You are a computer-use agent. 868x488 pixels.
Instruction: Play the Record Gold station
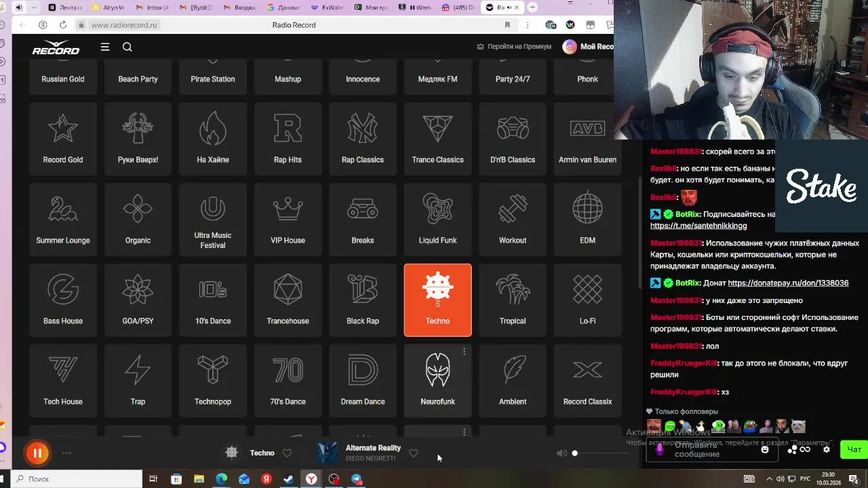point(63,138)
